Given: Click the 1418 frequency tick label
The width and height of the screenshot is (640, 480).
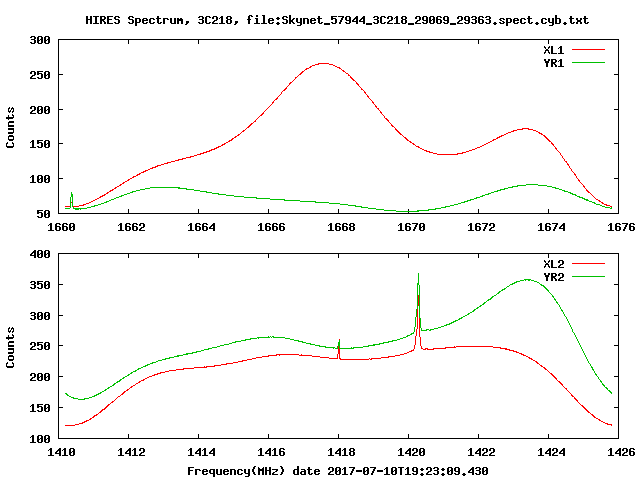Looking at the screenshot, I should click(341, 452).
